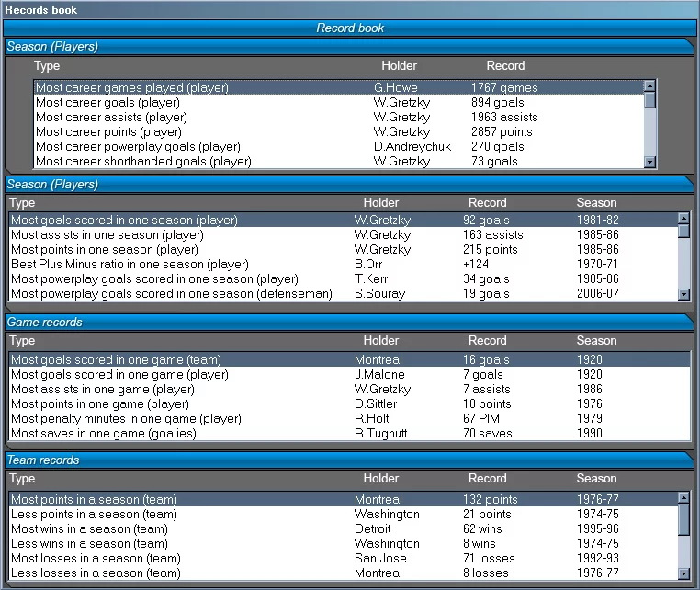Click the '70 saves' record value
This screenshot has height=590, width=700.
(x=488, y=433)
